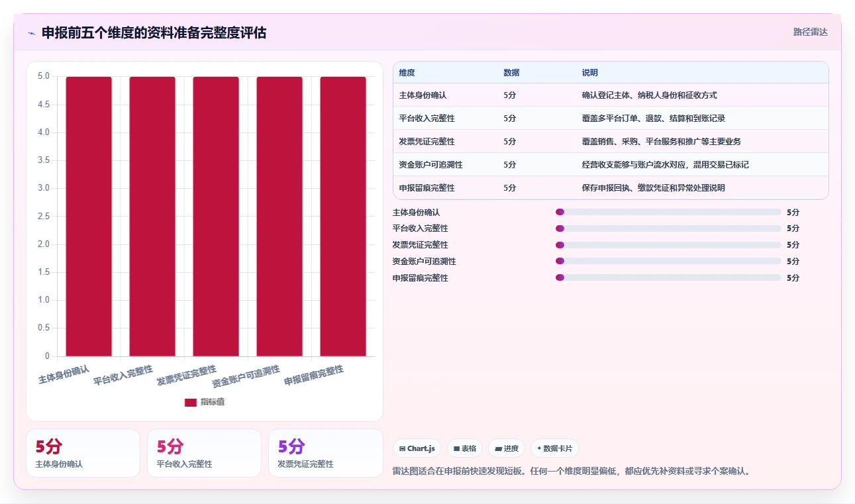Viewport: 855px width, 504px height.
Task: Click description 覆盖销售、采购、平台服务和推广等主要业务
Action: click(662, 142)
